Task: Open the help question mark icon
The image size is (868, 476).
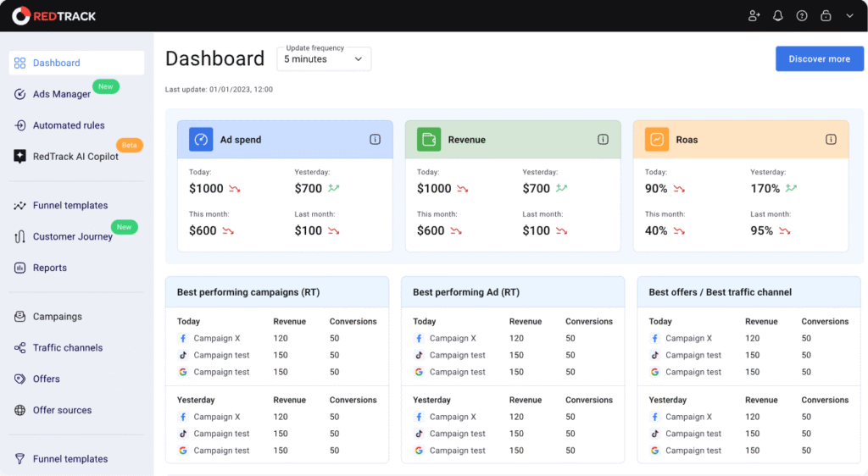Action: pyautogui.click(x=802, y=16)
